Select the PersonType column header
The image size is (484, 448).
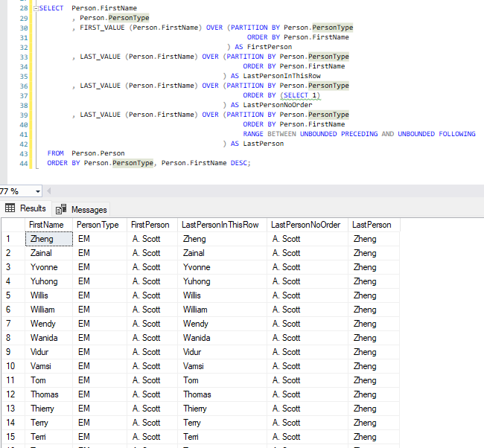click(x=100, y=225)
